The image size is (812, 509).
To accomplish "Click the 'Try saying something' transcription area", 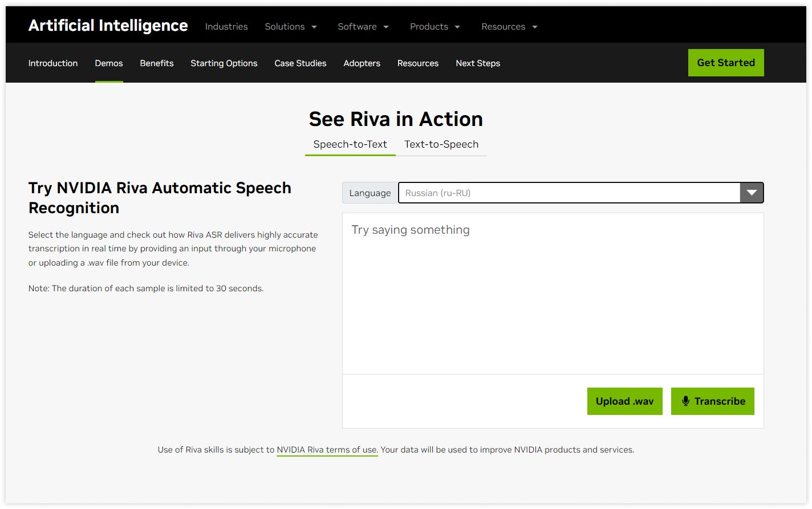I will [x=553, y=294].
